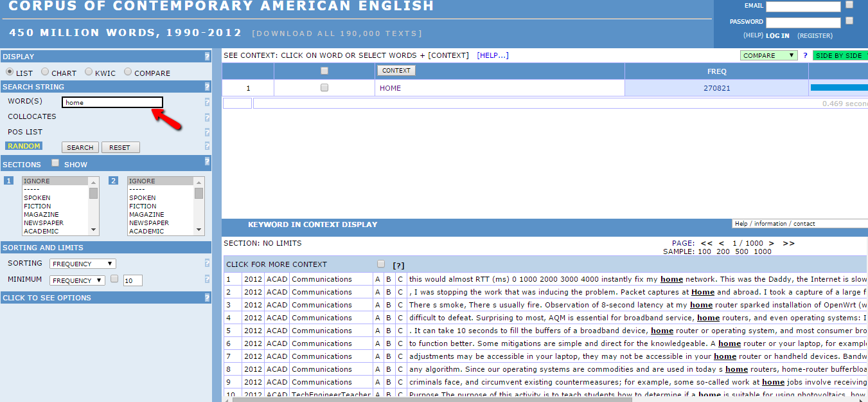
Task: Click the WORD(S) search input field
Action: (x=112, y=102)
